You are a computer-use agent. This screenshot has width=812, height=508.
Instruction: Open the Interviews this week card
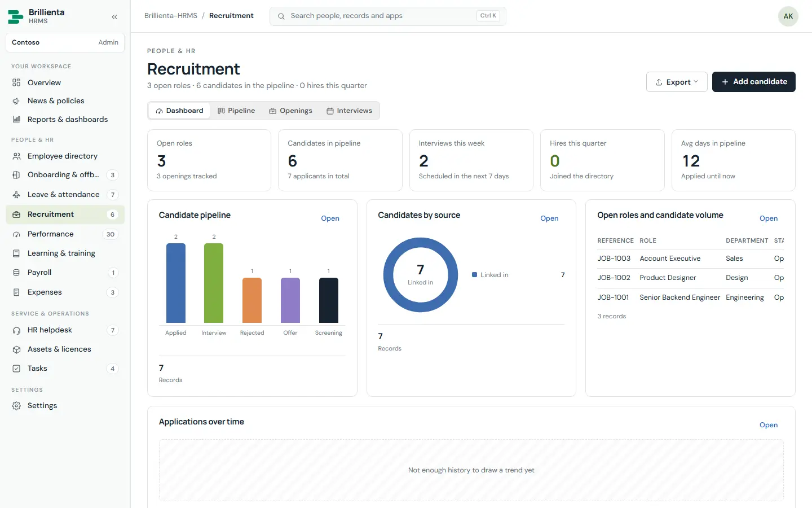pos(471,160)
